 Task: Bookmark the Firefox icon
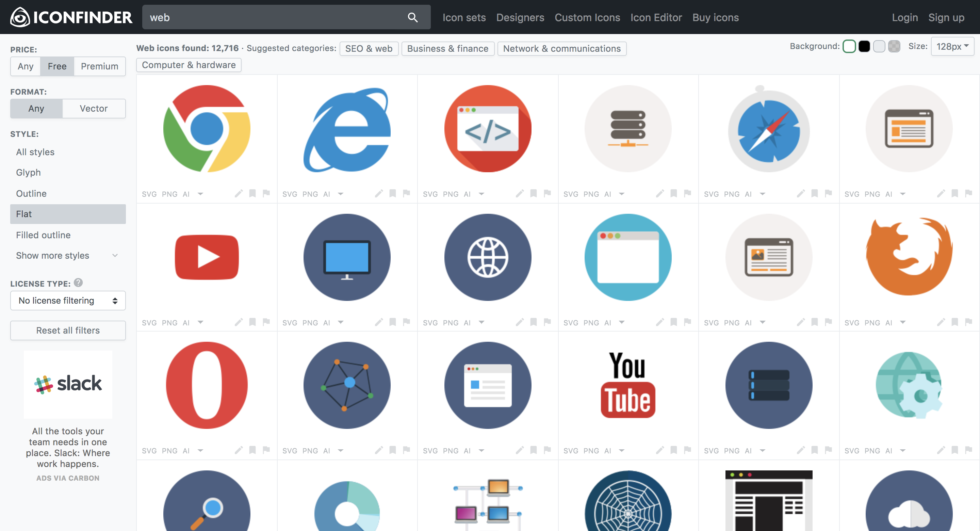pyautogui.click(x=955, y=322)
